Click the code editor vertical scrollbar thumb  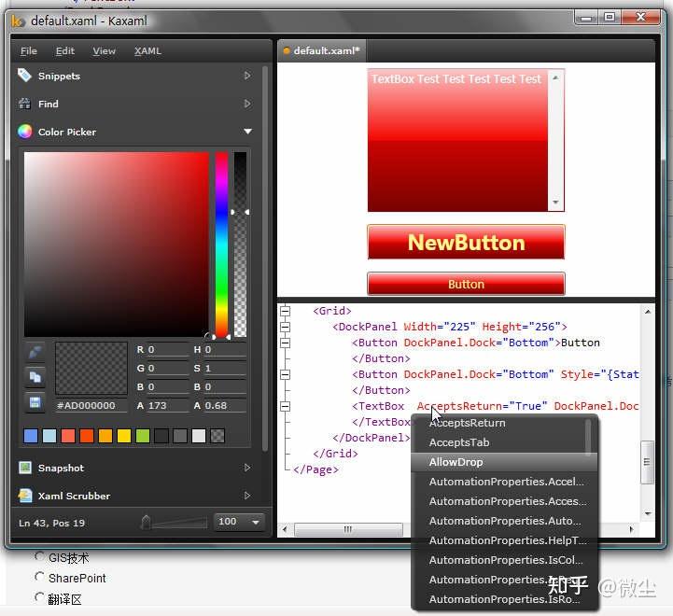click(647, 462)
